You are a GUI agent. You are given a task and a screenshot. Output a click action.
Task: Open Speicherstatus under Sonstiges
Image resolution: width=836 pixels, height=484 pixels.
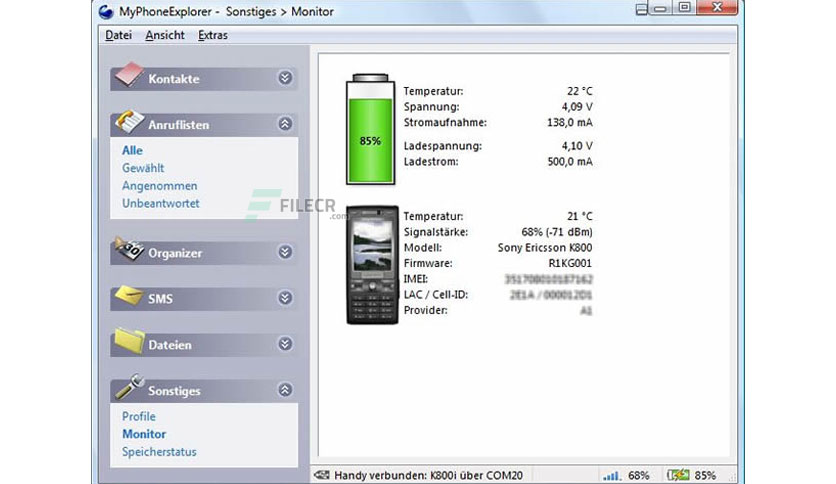(159, 451)
